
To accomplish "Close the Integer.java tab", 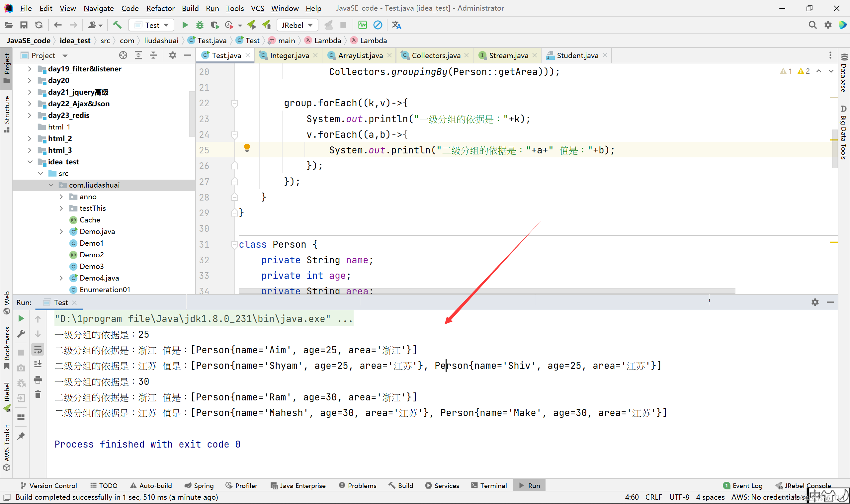I will pyautogui.click(x=315, y=55).
